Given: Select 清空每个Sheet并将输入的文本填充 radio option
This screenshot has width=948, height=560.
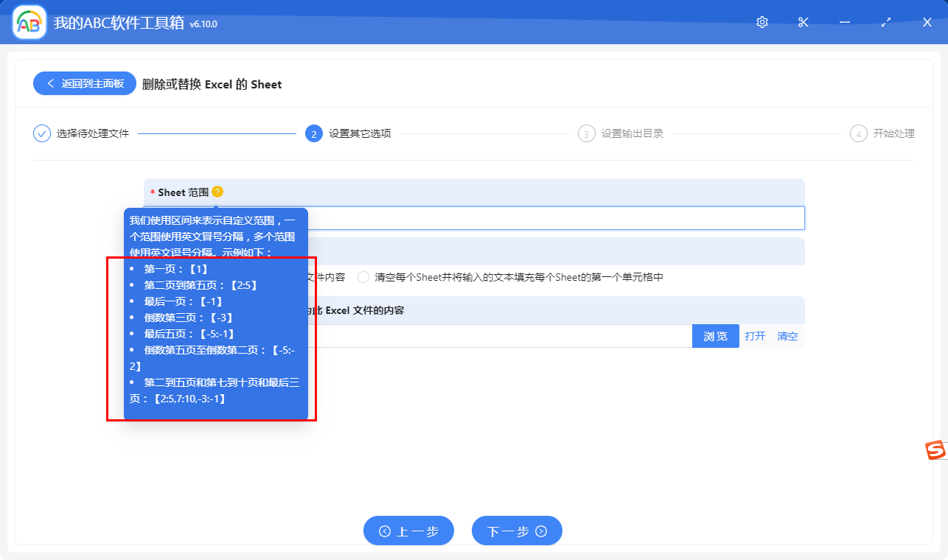Looking at the screenshot, I should [362, 276].
